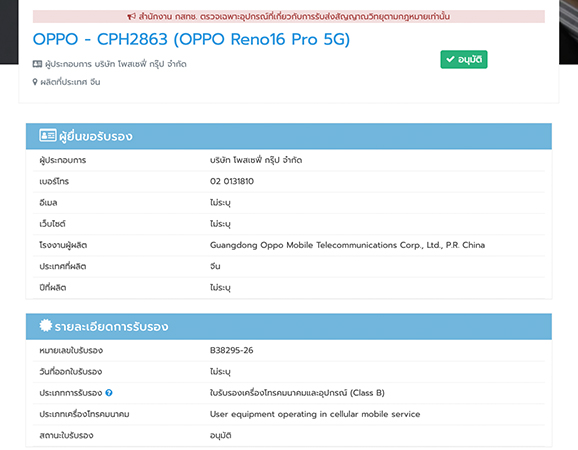Click the เบอร์โทร row label
The image size is (578, 450).
pos(54,181)
